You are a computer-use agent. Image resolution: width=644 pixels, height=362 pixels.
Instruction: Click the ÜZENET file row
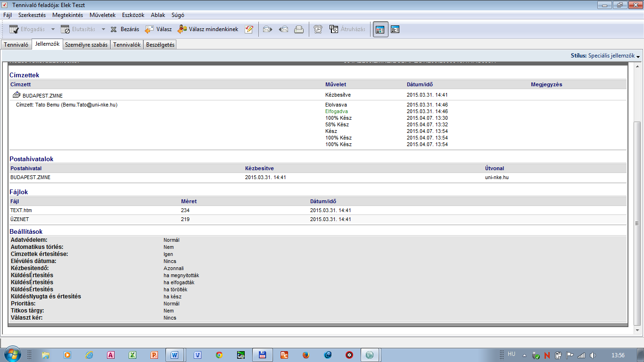coord(318,219)
